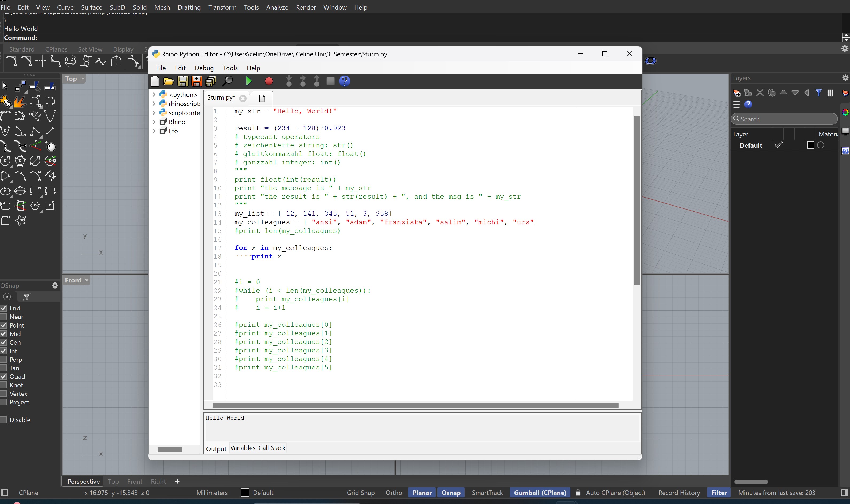Delete the selected layer
The width and height of the screenshot is (850, 504).
(760, 92)
